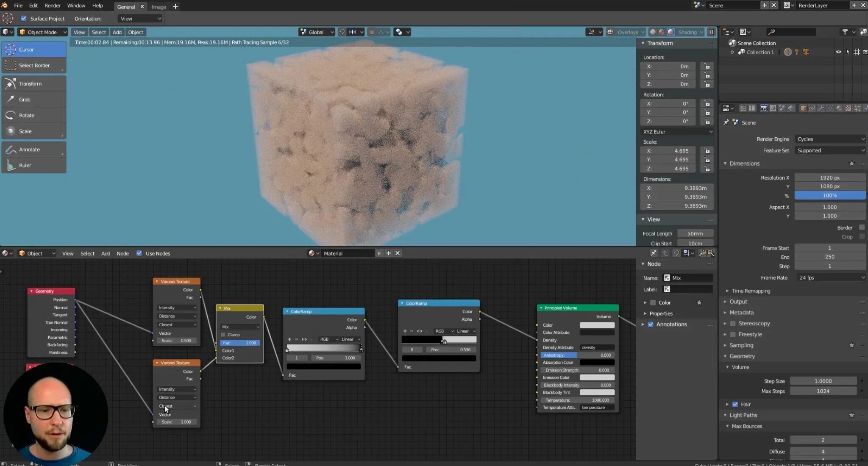Viewport: 868px width, 466px height.
Task: Switch to the Image workspace tab
Action: (159, 7)
